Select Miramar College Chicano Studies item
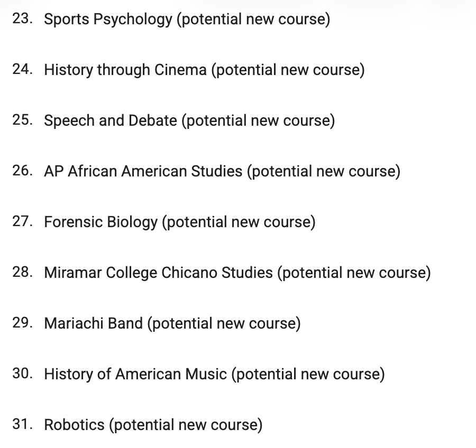 point(159,273)
